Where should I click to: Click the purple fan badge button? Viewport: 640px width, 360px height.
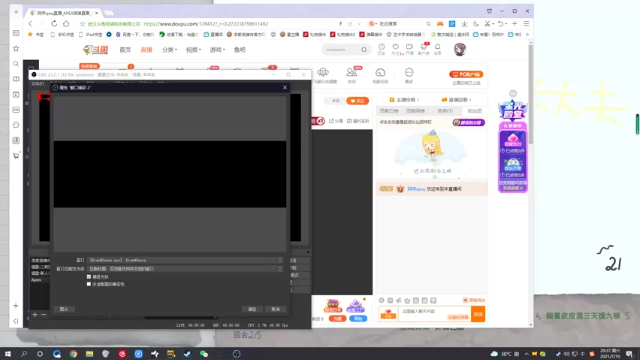[469, 122]
